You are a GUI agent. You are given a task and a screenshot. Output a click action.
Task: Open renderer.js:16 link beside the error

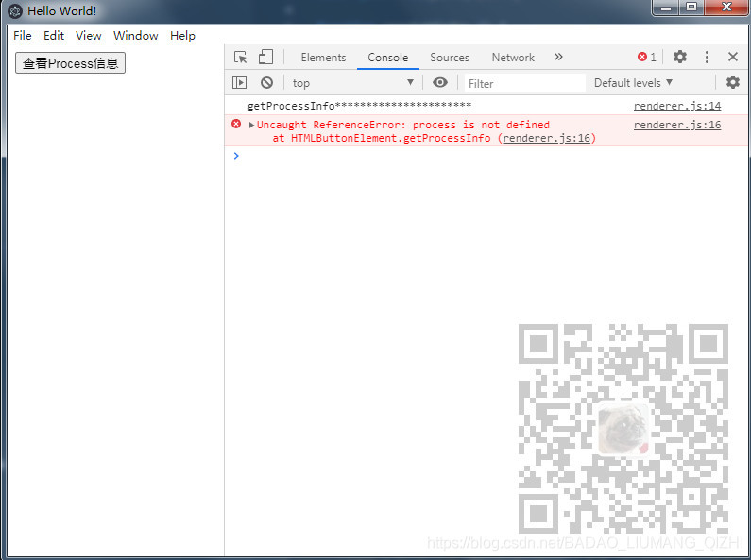tap(677, 125)
